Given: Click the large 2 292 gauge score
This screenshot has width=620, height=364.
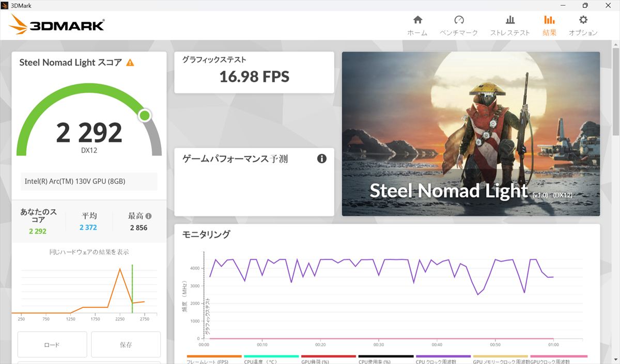Looking at the screenshot, I should coord(89,133).
